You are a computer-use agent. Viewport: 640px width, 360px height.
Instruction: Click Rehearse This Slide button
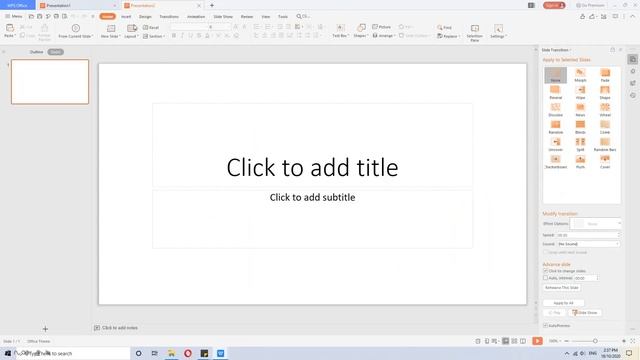pos(562,288)
